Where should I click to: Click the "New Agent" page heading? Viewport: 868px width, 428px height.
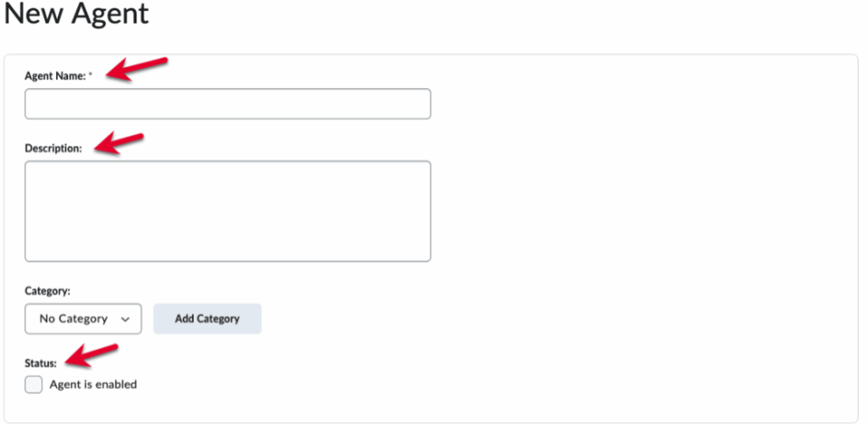tap(76, 14)
